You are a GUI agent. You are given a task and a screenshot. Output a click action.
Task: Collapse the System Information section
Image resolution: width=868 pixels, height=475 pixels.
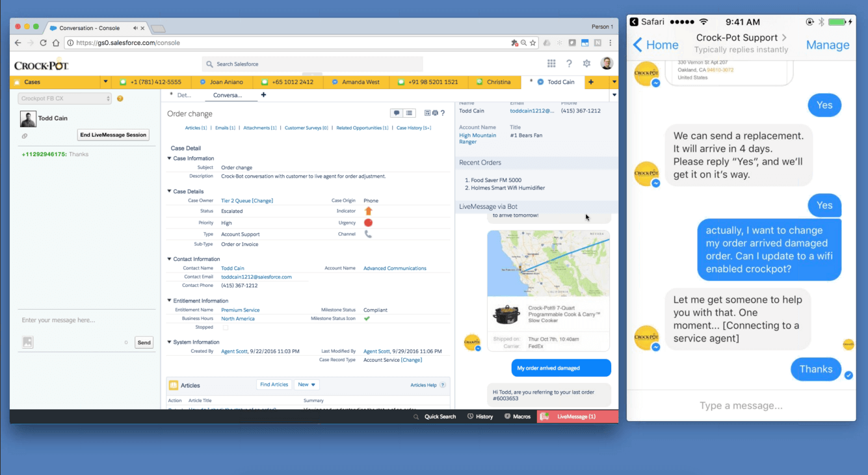coord(170,342)
